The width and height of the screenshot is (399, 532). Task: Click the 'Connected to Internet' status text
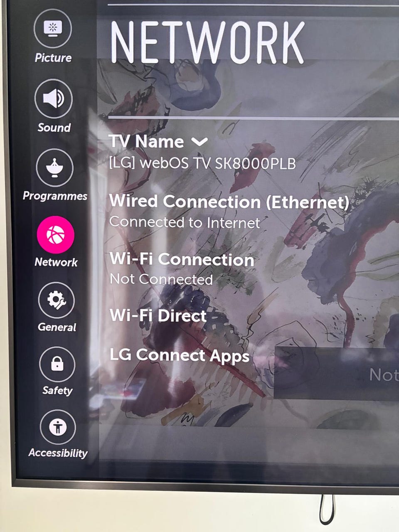point(185,222)
